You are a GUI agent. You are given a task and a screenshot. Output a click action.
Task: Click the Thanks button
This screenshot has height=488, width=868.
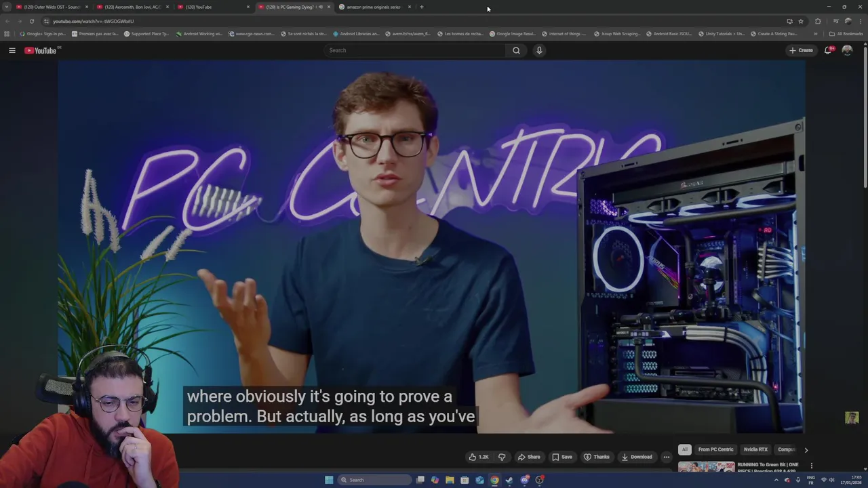[x=597, y=457]
